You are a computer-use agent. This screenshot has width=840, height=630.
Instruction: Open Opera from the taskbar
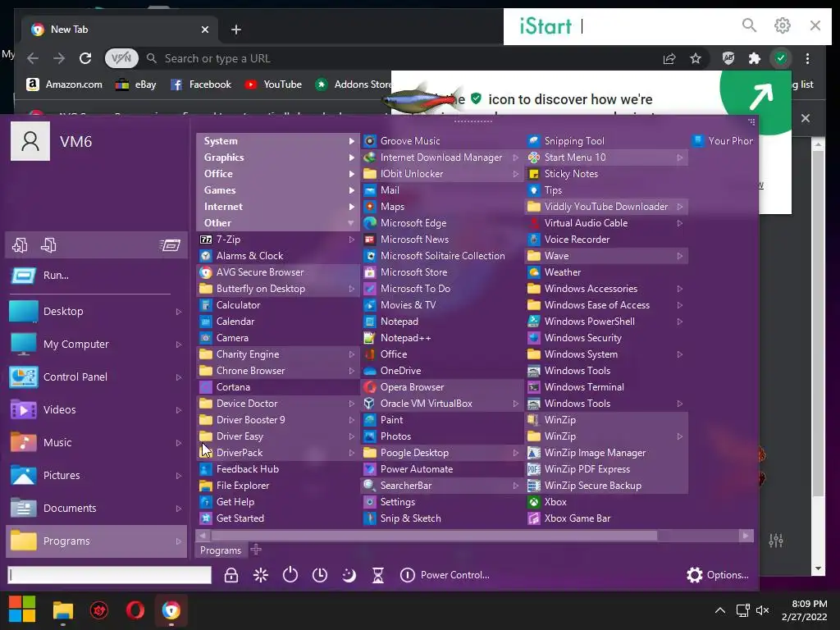(x=135, y=609)
